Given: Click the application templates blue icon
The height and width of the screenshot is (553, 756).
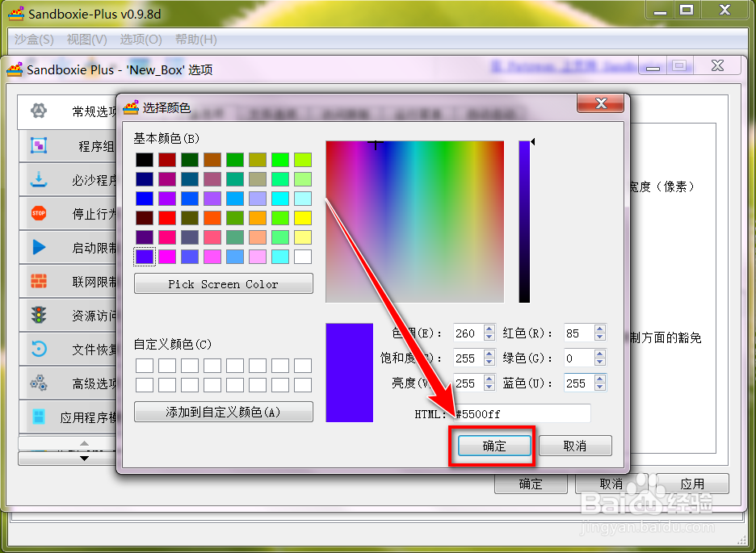Looking at the screenshot, I should (39, 417).
